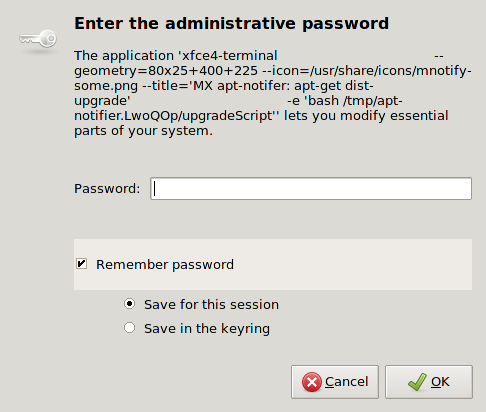Confirm the dialog with the OK button
Screen dimensions: 486x412
[429, 382]
